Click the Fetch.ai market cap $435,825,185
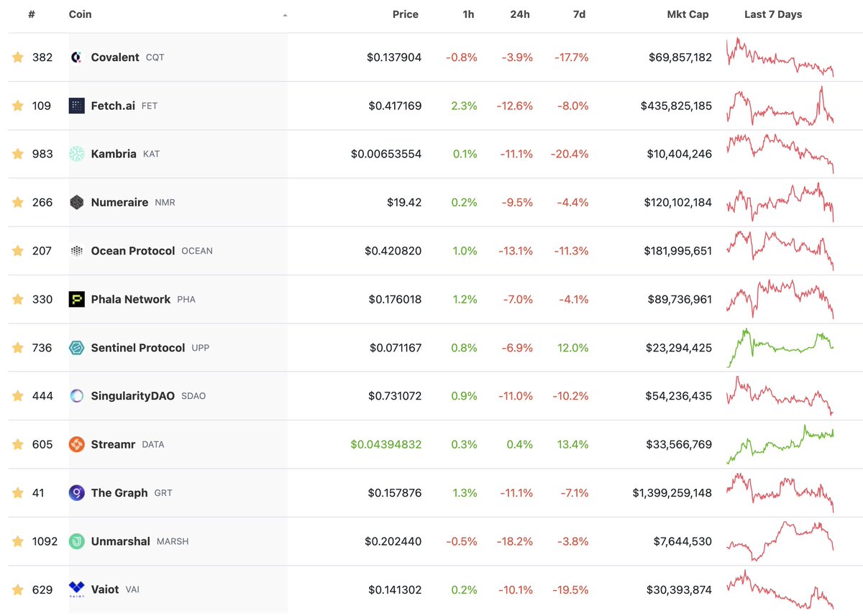 click(677, 106)
